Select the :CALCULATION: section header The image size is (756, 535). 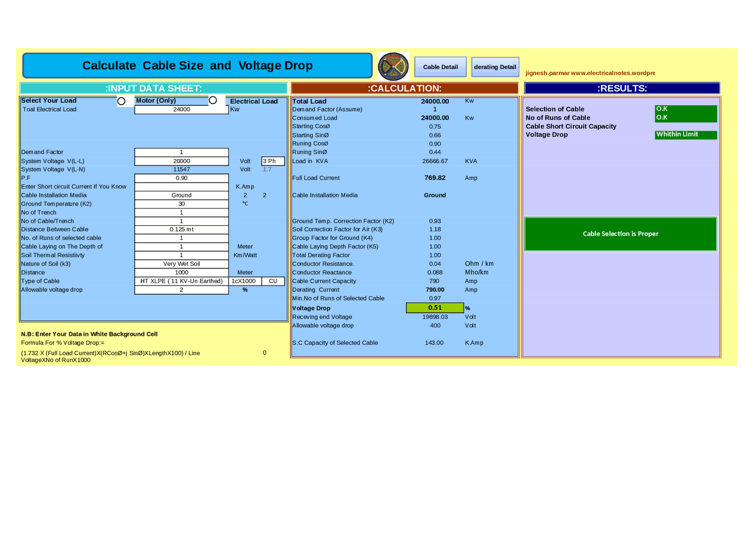point(403,87)
